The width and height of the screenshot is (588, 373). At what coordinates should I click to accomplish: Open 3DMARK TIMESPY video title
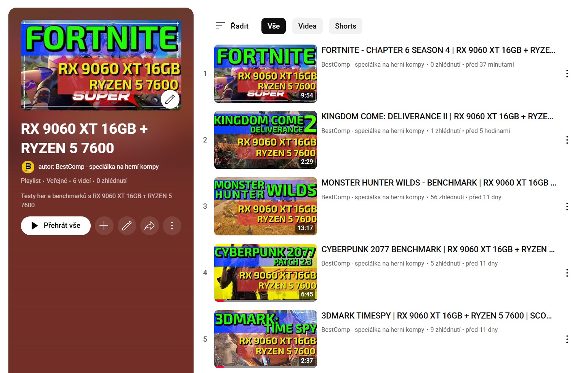coord(436,315)
